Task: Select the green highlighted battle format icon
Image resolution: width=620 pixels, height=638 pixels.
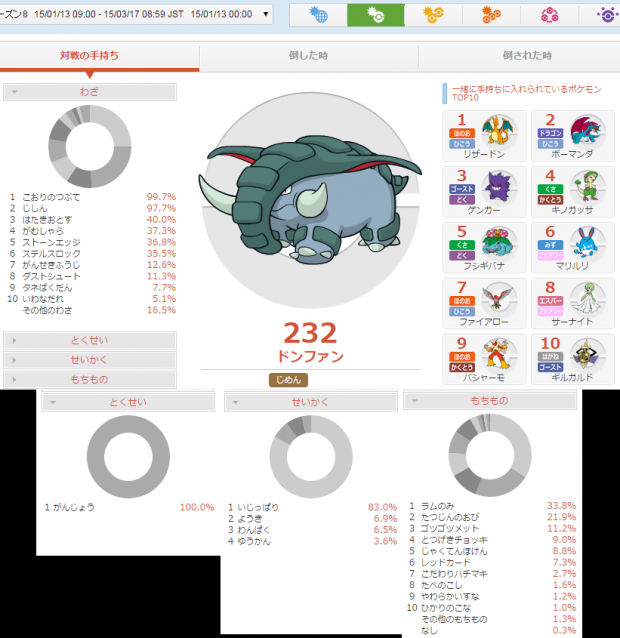Action: pos(375,15)
